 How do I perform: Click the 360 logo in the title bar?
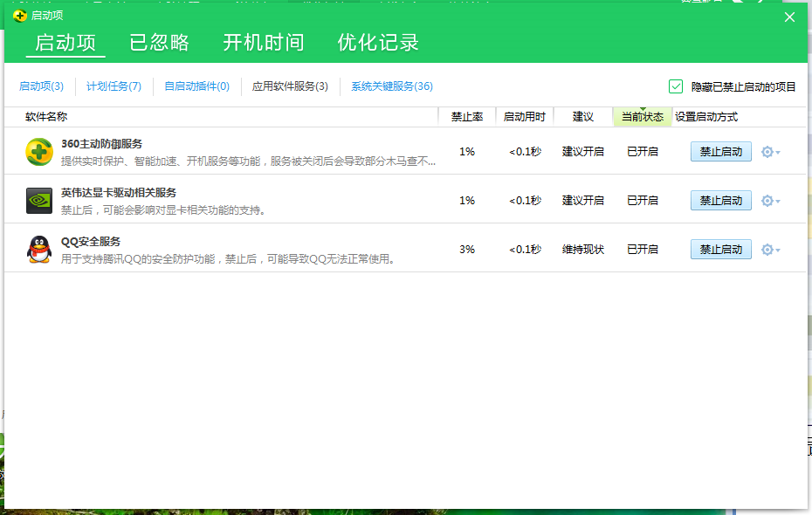pos(20,17)
